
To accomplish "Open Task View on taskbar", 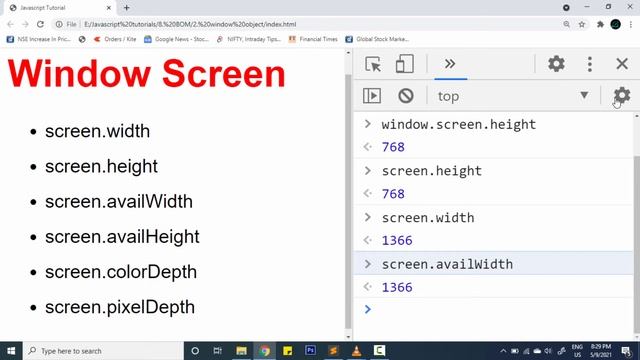I will [218, 351].
